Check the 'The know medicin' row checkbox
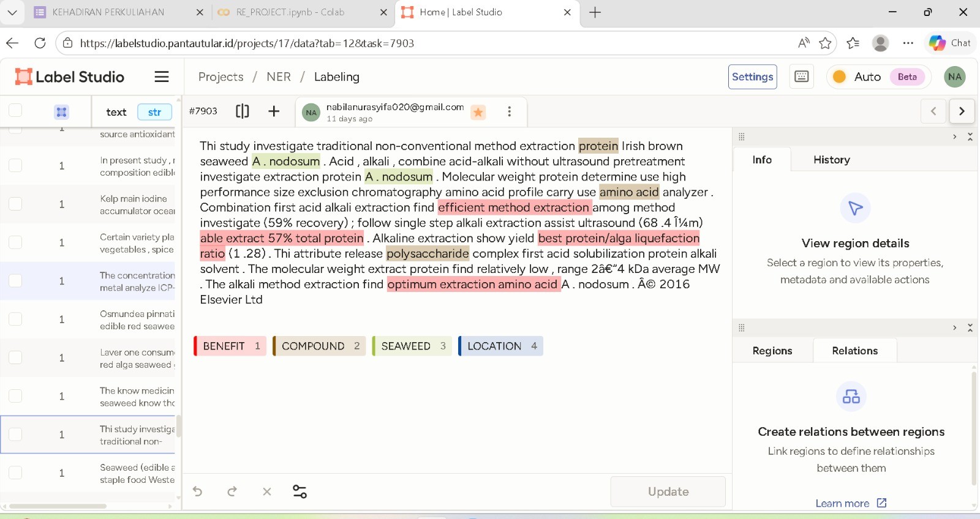The height and width of the screenshot is (519, 980). click(15, 396)
